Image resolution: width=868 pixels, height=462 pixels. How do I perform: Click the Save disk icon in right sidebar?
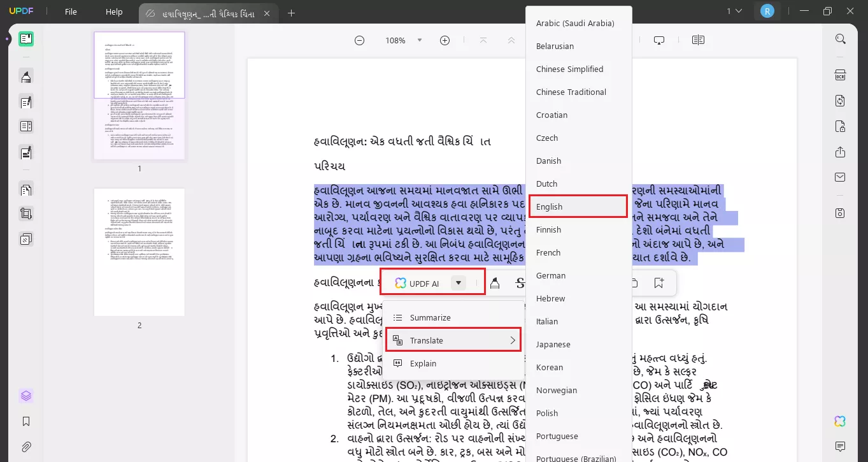(841, 213)
